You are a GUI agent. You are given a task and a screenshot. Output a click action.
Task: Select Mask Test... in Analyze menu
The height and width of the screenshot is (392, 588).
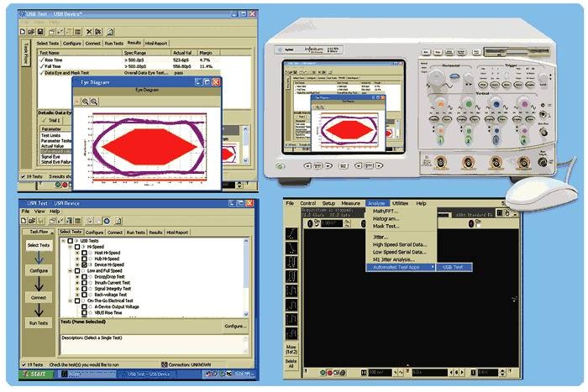point(386,226)
